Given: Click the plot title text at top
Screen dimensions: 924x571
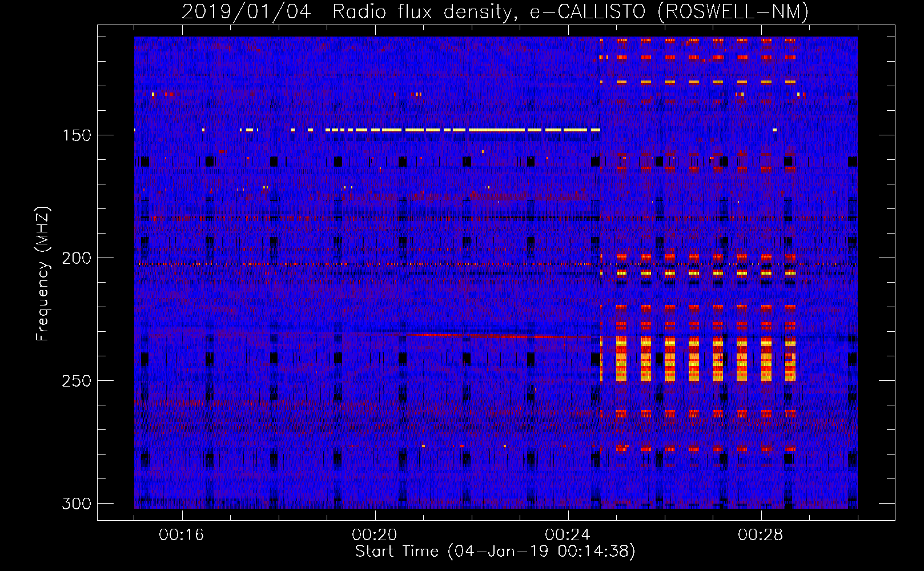Looking at the screenshot, I should tap(495, 11).
